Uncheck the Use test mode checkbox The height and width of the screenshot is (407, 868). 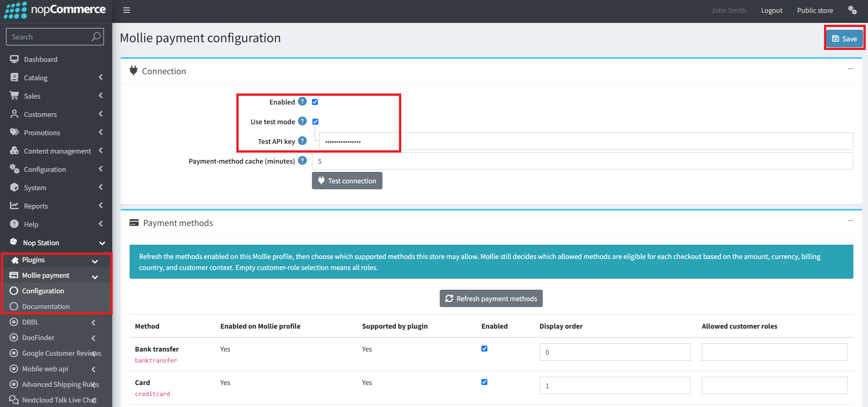click(x=316, y=121)
